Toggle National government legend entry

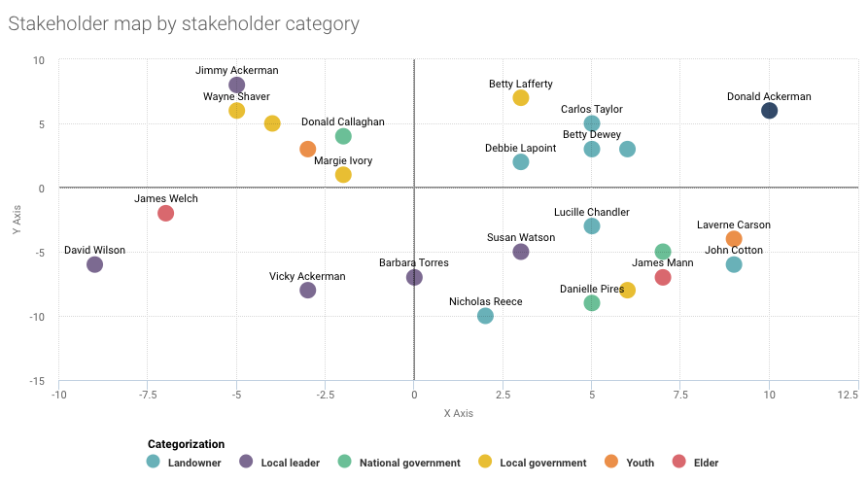coord(409,463)
